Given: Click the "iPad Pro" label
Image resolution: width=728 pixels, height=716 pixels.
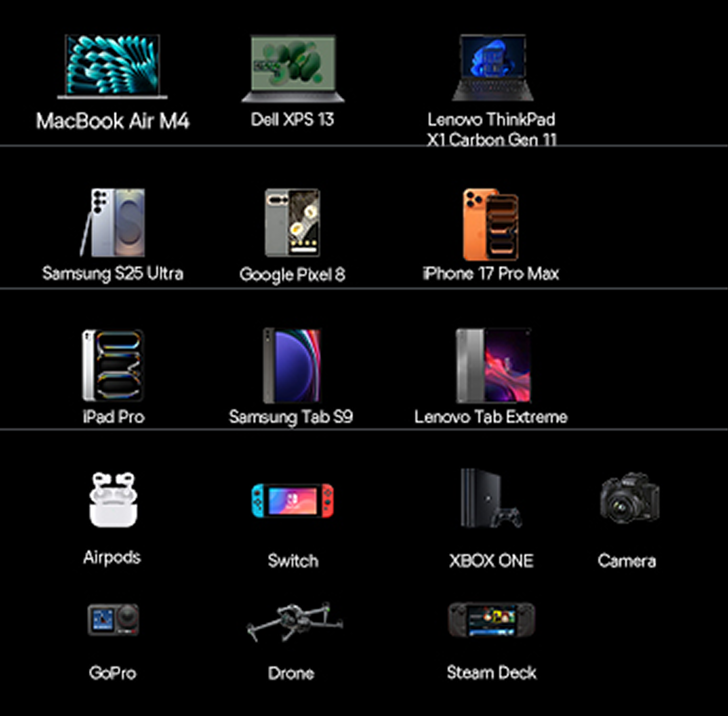Looking at the screenshot, I should [x=114, y=417].
